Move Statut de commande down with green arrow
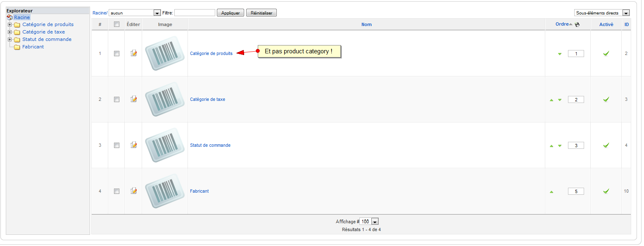 pos(560,146)
